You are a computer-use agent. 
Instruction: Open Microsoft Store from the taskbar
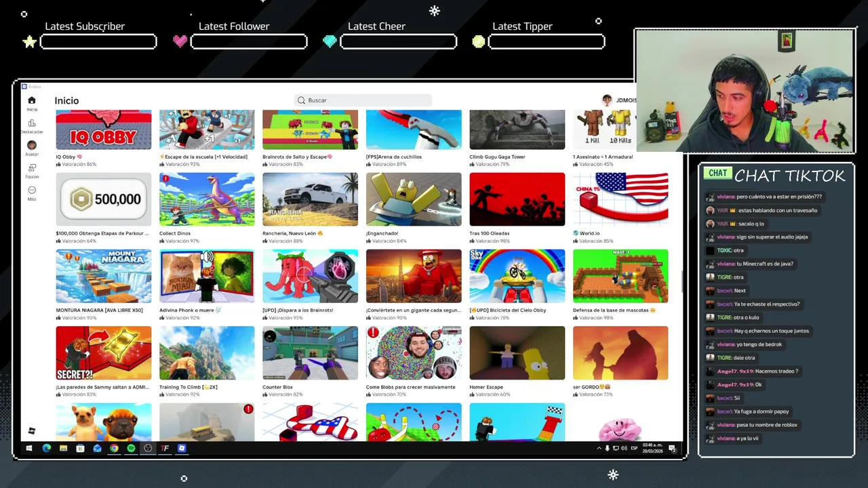pyautogui.click(x=80, y=448)
